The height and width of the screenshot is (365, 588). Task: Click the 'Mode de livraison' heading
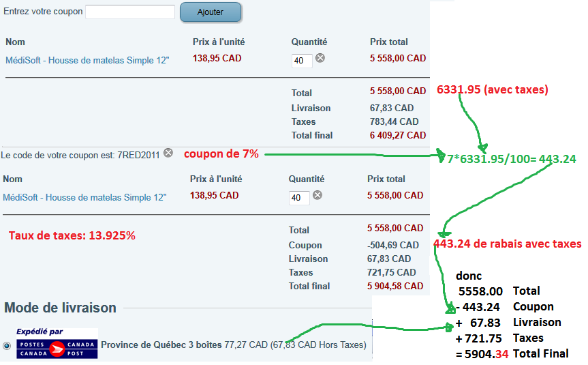tap(60, 308)
